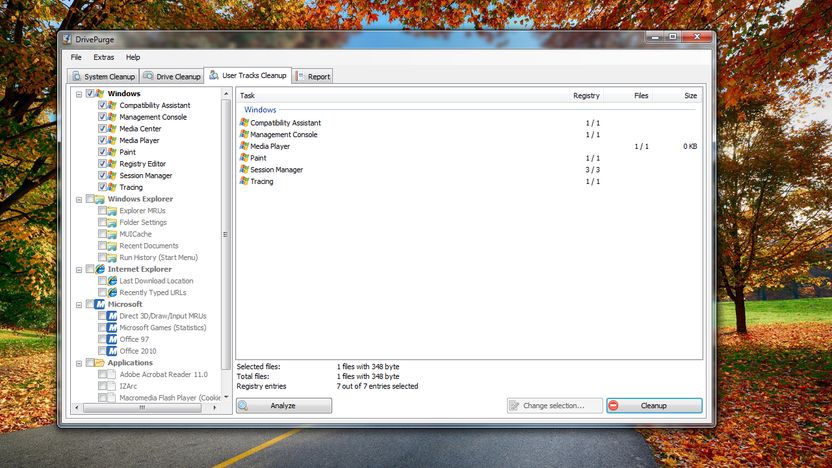Click the Microsoft M icon in the tree header

100,304
